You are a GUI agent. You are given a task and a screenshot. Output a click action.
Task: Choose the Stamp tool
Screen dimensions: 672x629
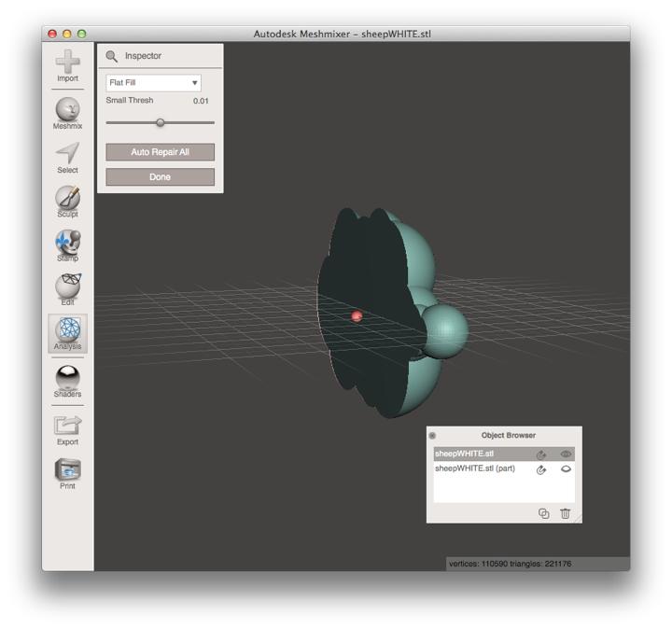pos(67,243)
